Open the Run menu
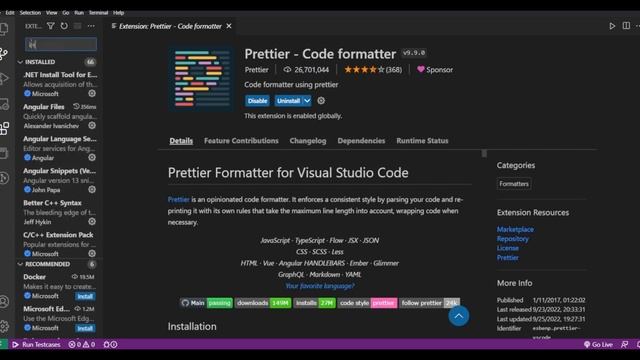This screenshot has width=640, height=360. pyautogui.click(x=79, y=13)
